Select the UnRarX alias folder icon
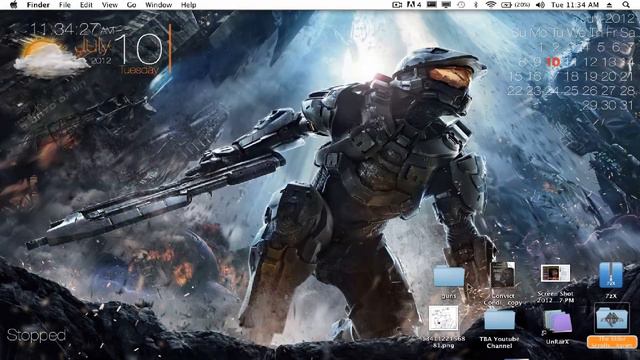The width and height of the screenshot is (640, 360). 557,322
